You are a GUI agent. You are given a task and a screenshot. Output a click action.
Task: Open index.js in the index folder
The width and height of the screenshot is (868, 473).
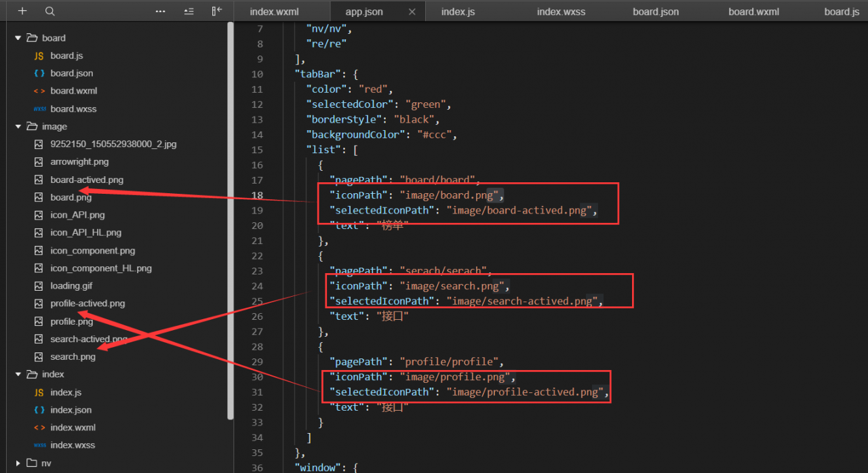click(66, 392)
